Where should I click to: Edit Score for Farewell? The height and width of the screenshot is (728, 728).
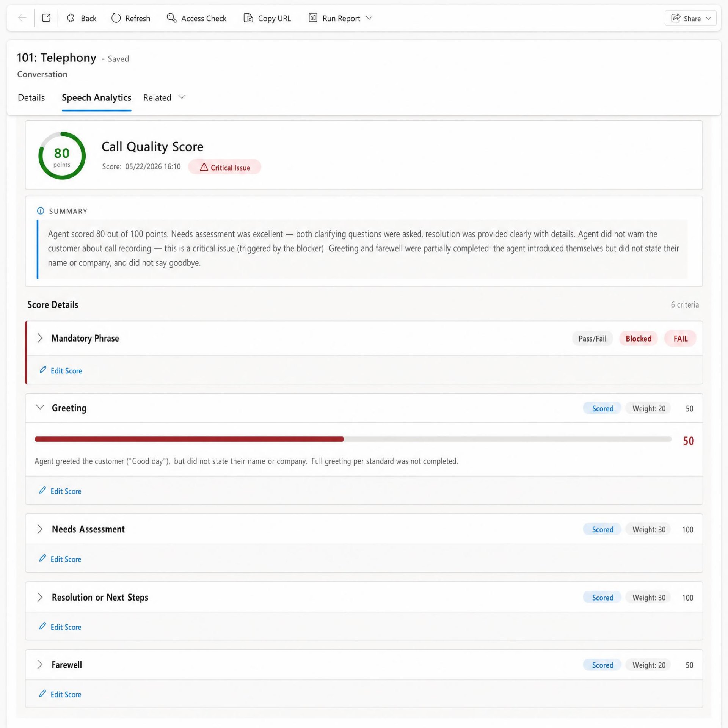pos(60,694)
